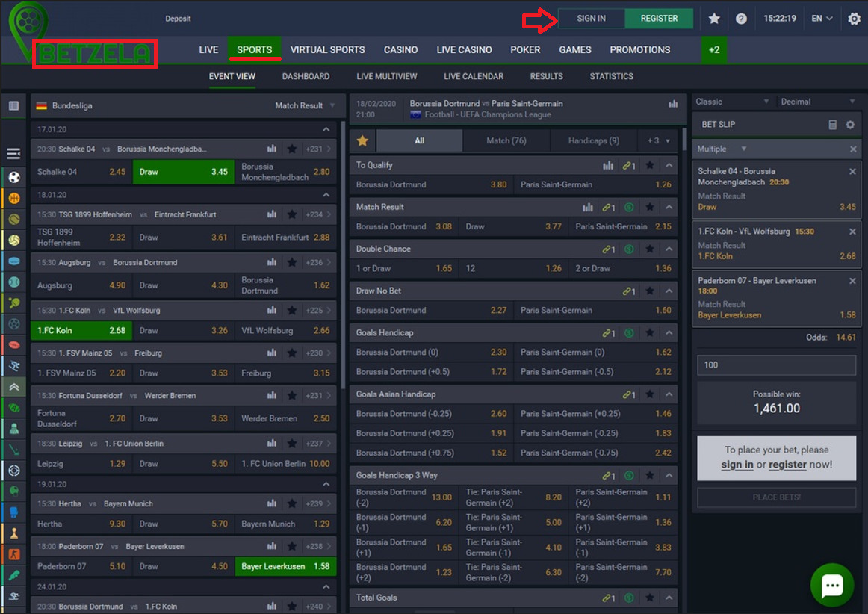
Task: Open the CASINO menu item
Action: (401, 50)
